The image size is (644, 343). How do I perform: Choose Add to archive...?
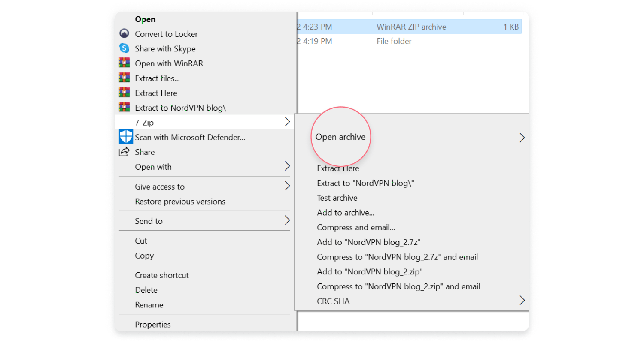(x=346, y=213)
